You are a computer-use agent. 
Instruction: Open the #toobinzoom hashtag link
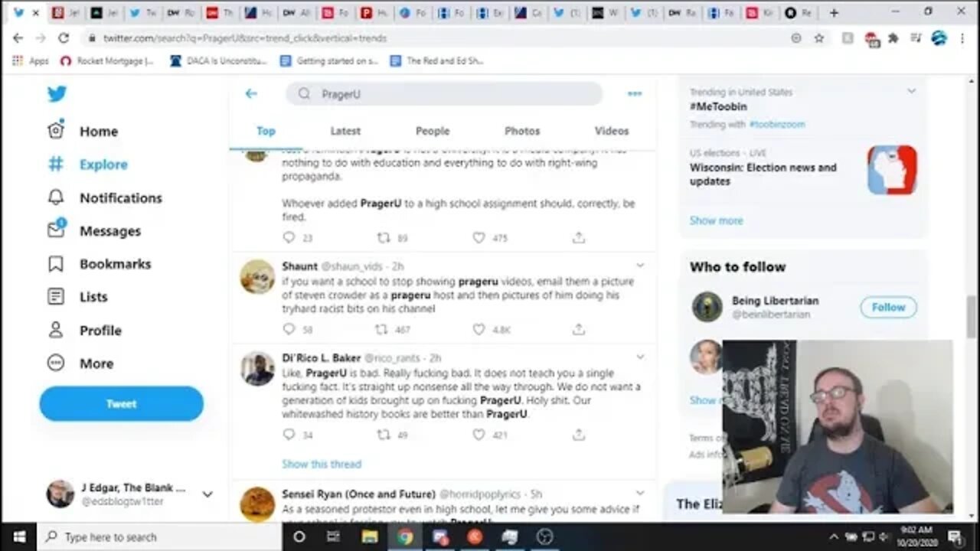[x=777, y=124]
